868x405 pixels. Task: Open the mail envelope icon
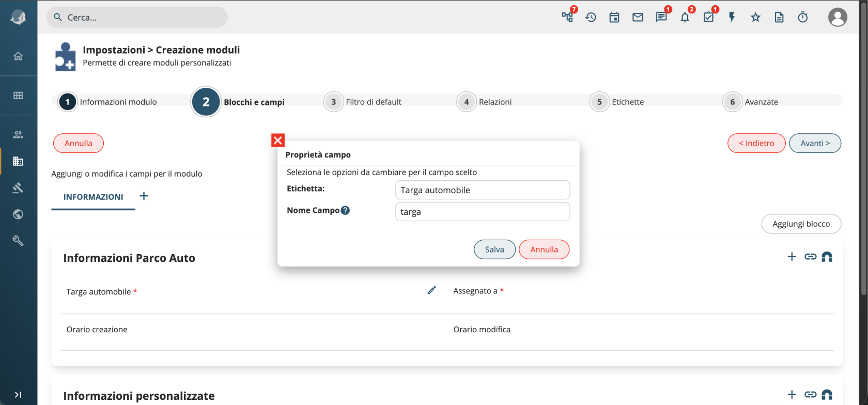click(x=638, y=17)
